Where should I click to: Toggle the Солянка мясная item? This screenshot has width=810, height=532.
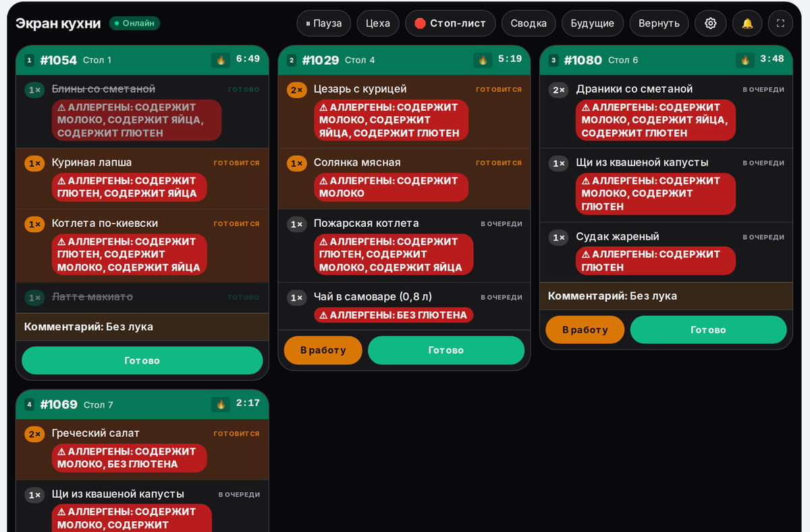click(x=404, y=178)
